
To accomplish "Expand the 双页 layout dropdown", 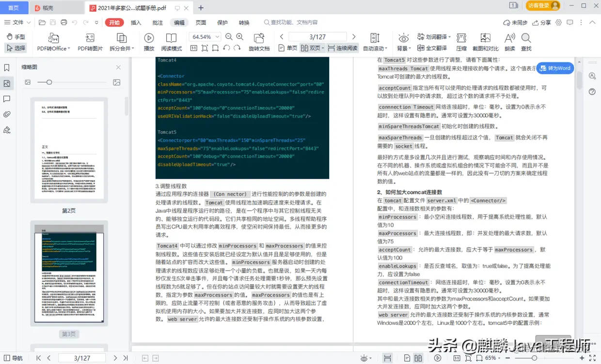I will [323, 48].
